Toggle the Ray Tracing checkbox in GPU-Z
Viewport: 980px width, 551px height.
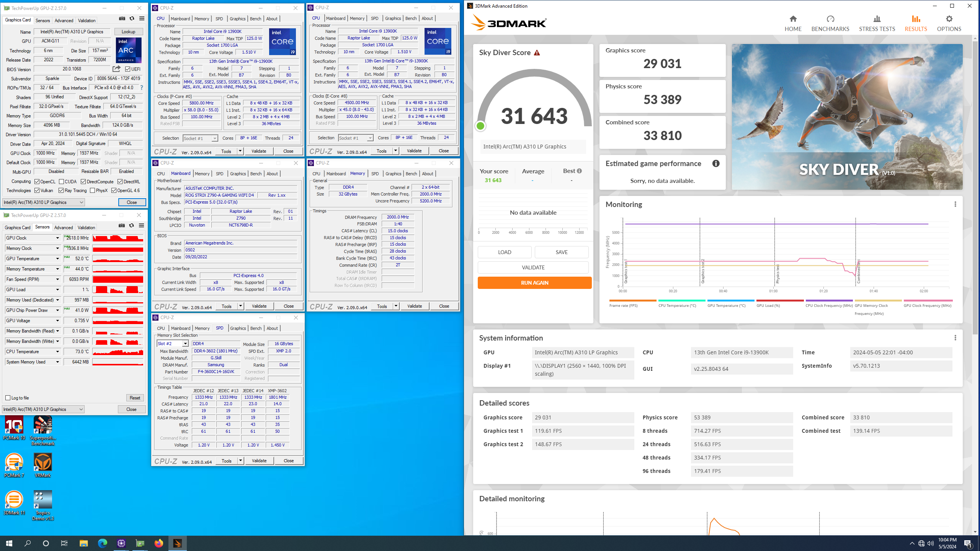(x=61, y=191)
